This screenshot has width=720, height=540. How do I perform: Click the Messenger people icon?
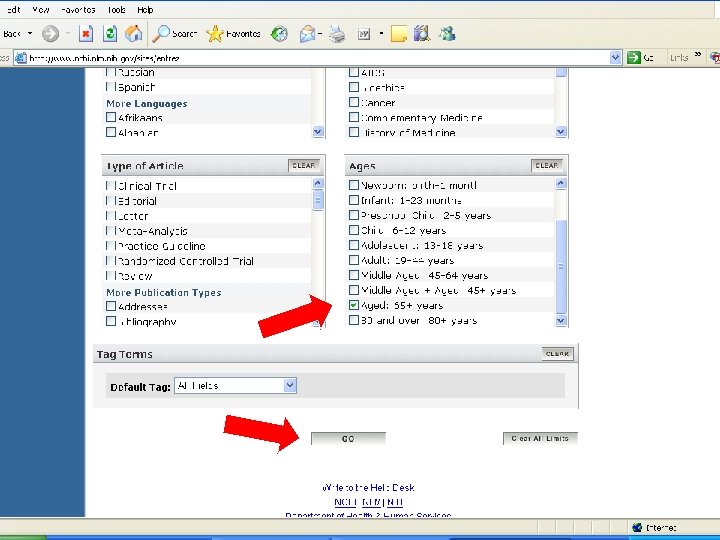(x=447, y=34)
